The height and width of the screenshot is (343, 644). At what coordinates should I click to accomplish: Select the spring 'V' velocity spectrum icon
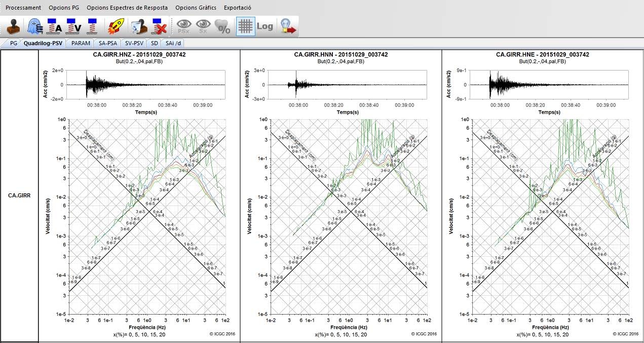pos(73,26)
